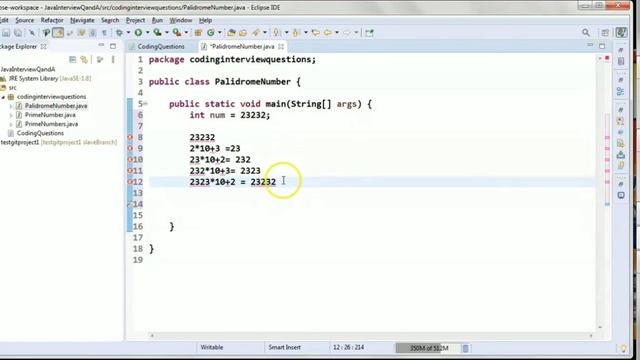640x360 pixels.
Task: Select the Java perspective icon
Action: point(621,33)
